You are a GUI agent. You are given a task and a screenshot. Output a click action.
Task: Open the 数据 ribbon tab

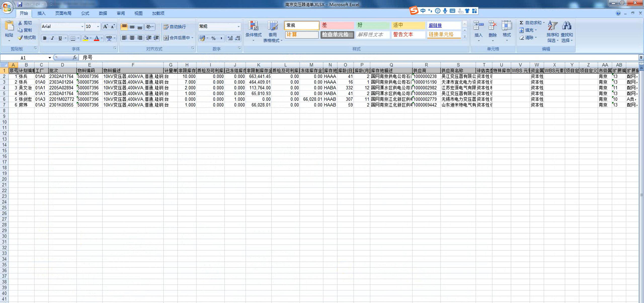(x=103, y=13)
